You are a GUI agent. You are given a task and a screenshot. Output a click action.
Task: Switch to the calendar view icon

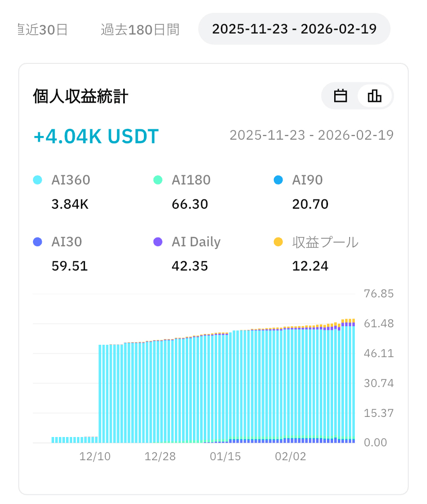click(340, 96)
